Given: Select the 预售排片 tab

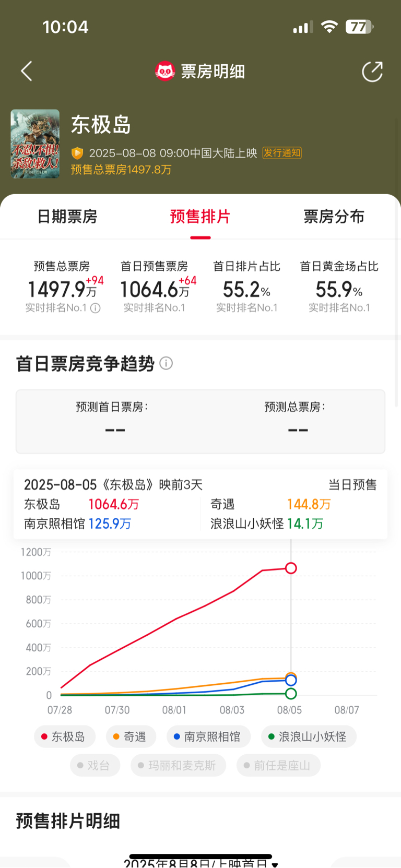Looking at the screenshot, I should (200, 217).
